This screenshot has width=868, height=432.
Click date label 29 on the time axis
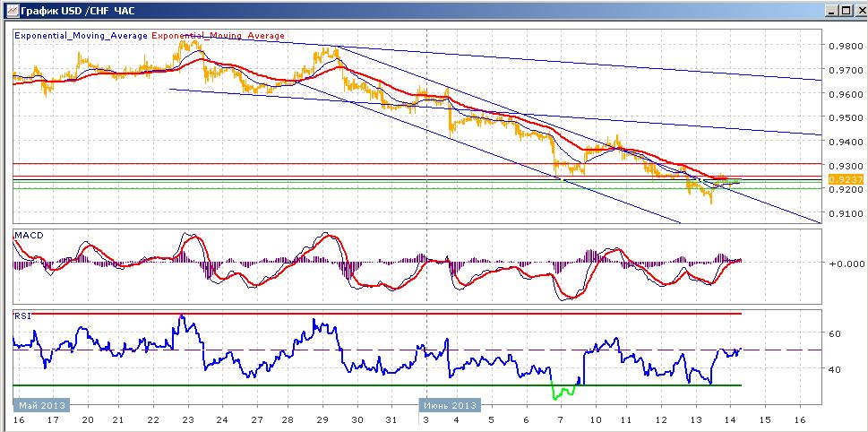point(324,419)
